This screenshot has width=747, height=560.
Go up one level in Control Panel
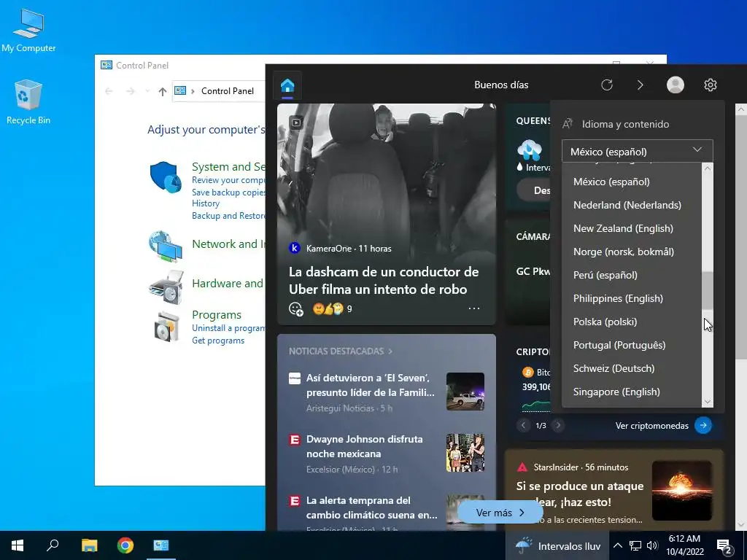tap(163, 91)
